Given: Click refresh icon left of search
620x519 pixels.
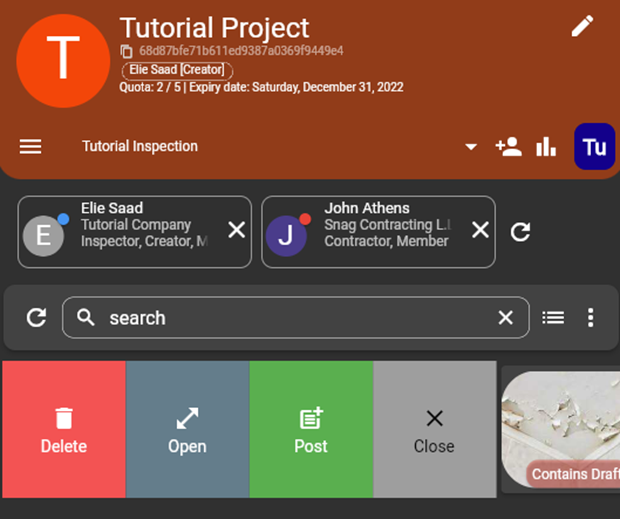Looking at the screenshot, I should coord(36,318).
